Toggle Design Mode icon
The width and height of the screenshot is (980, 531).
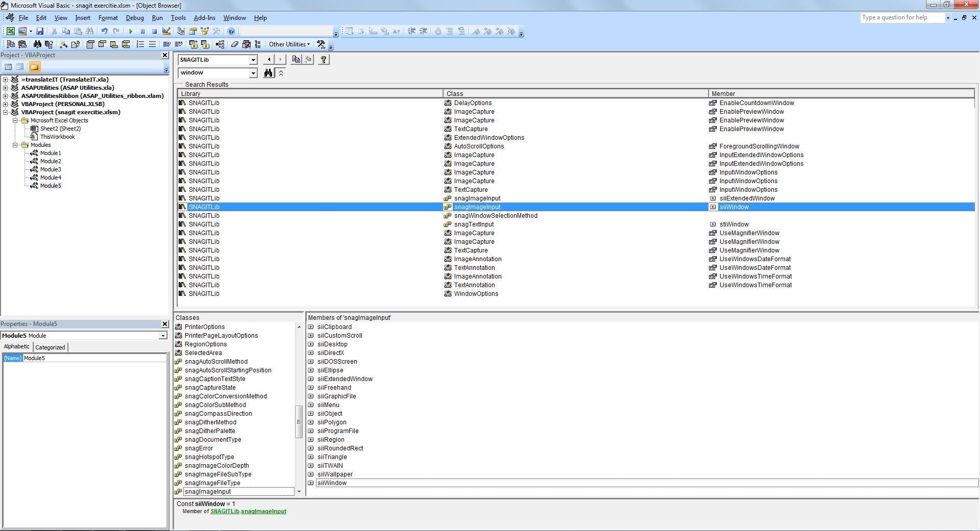pos(166,31)
